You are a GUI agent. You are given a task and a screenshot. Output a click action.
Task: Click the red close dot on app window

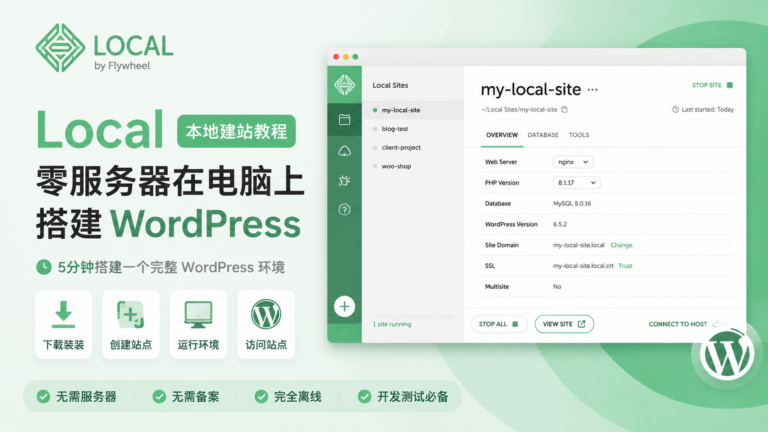pos(336,57)
